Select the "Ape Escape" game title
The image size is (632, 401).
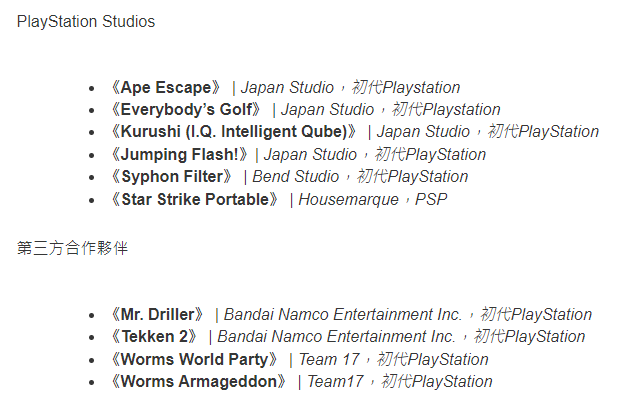click(166, 87)
